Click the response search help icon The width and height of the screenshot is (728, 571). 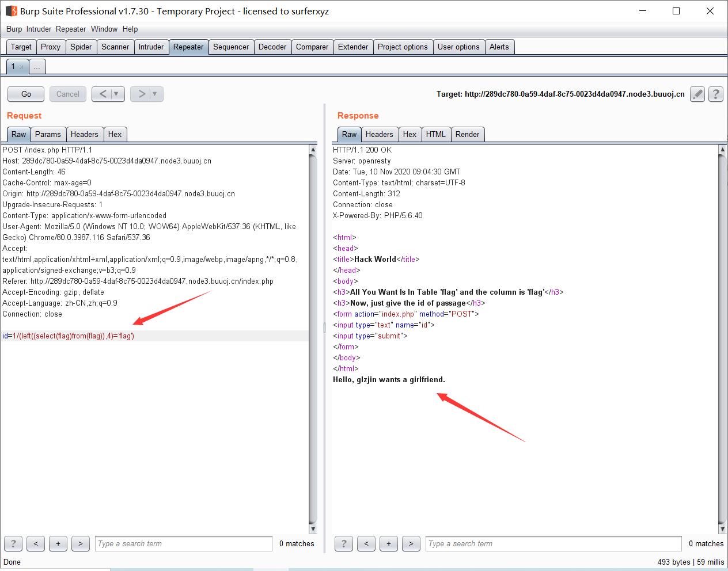coord(344,543)
